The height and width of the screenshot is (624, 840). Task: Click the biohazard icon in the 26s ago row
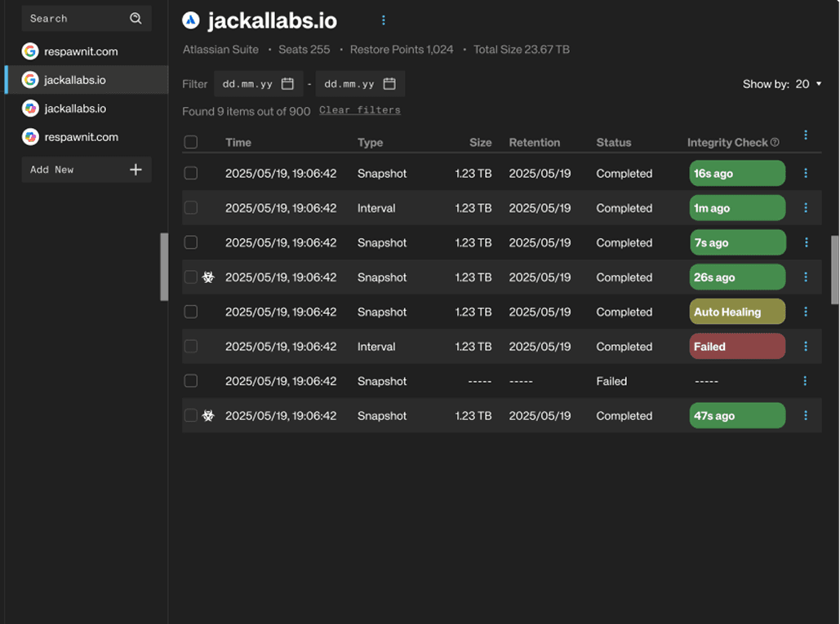[x=208, y=277]
